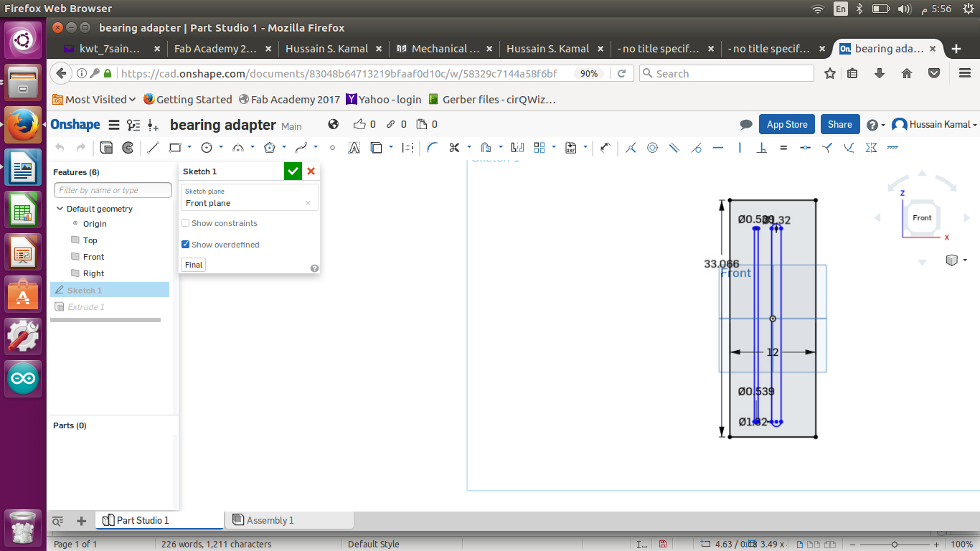Screen dimensions: 980x551
Task: Open Arduino IDE from the Ubuntu launcher
Action: point(23,378)
